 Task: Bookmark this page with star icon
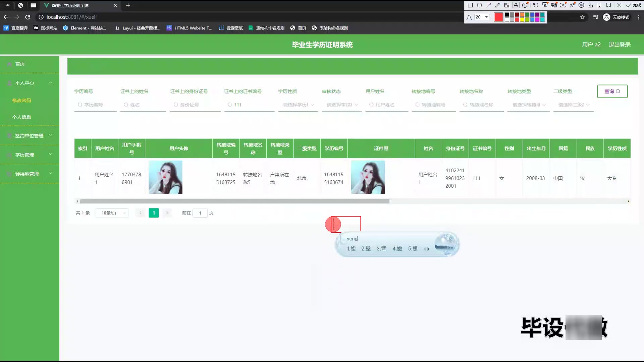tap(582, 17)
